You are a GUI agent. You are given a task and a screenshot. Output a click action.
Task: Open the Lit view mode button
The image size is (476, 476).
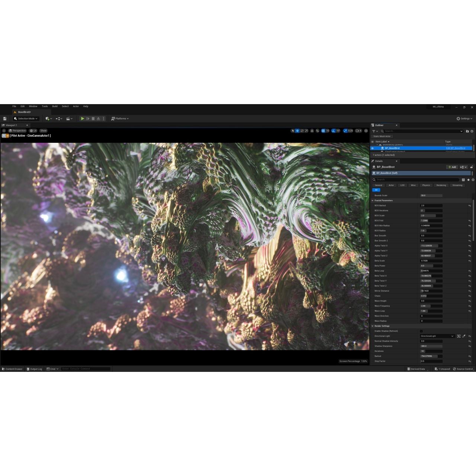[33, 131]
